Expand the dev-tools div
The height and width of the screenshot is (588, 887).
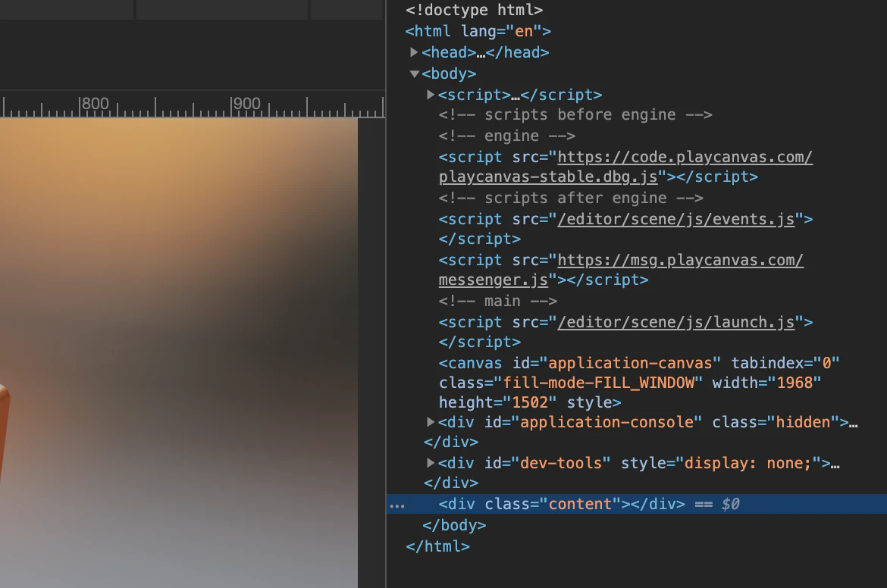pyautogui.click(x=431, y=462)
